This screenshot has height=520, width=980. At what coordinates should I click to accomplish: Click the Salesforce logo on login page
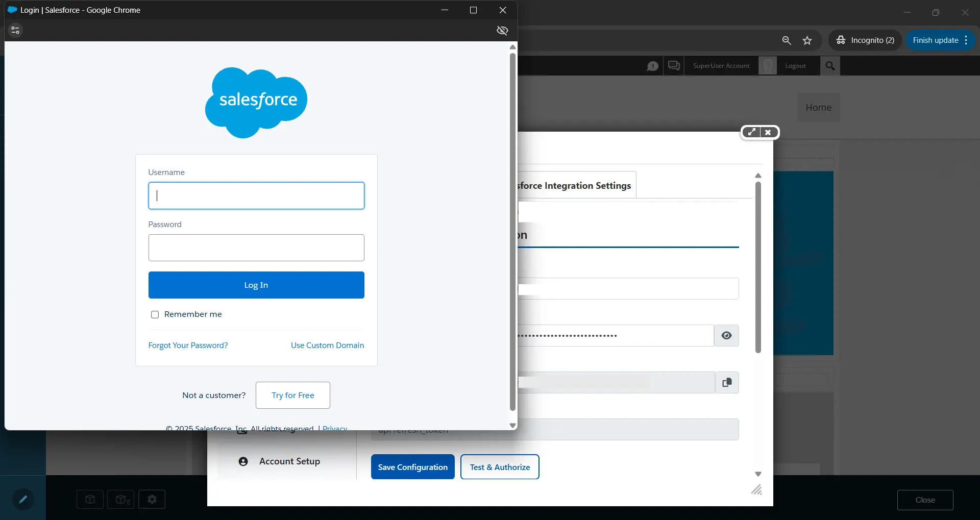pyautogui.click(x=256, y=103)
